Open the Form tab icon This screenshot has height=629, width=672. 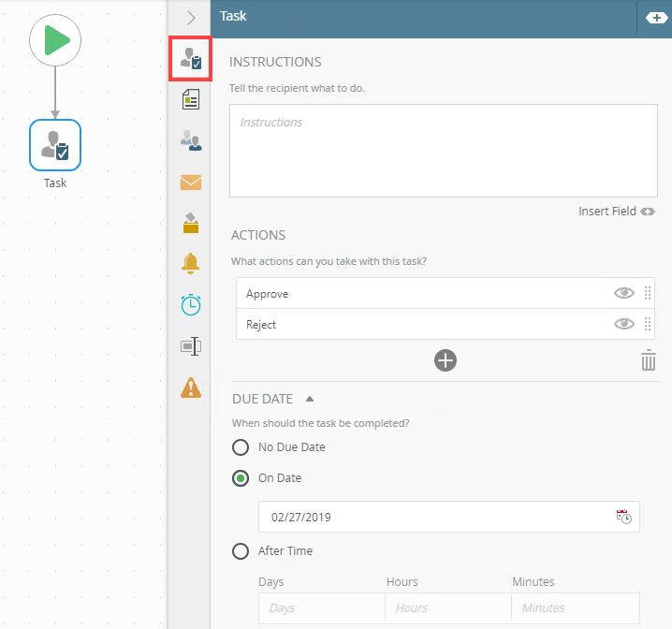pyautogui.click(x=191, y=99)
